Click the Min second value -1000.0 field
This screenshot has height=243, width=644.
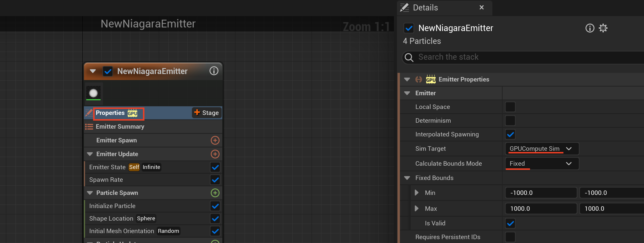612,193
